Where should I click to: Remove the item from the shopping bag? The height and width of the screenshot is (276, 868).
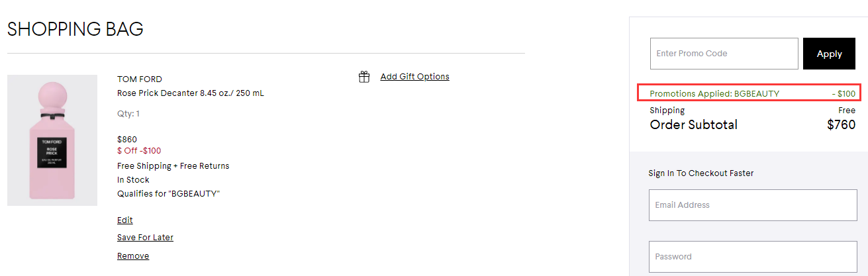click(133, 256)
